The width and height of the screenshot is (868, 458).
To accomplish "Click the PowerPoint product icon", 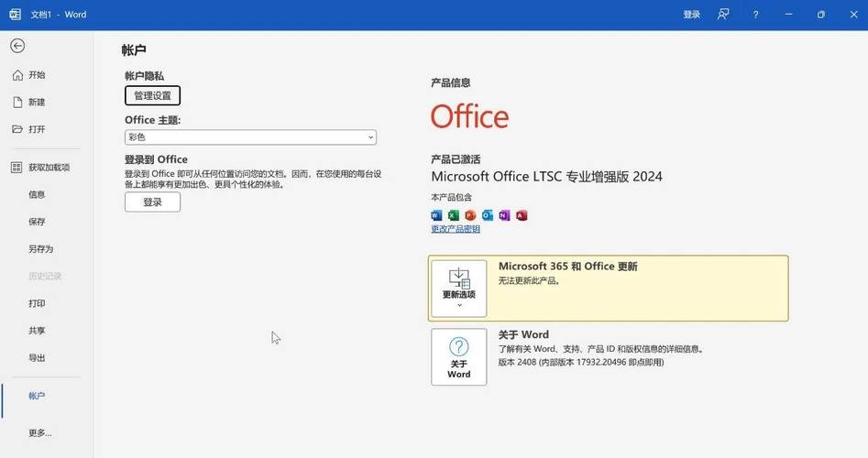I will tap(470, 216).
